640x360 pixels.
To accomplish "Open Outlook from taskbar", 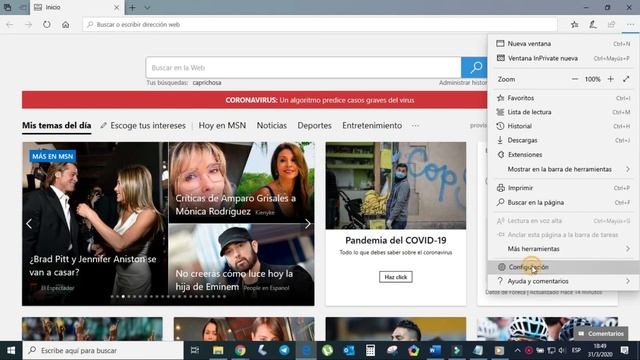I will click(349, 351).
